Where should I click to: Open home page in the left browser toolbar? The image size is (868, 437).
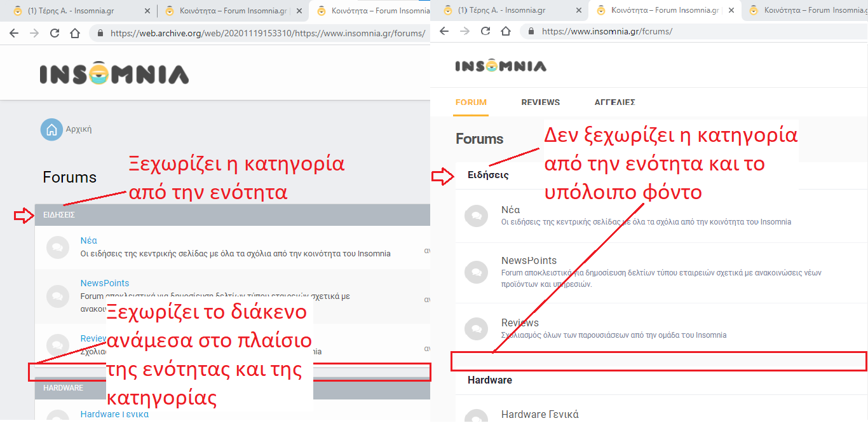coord(75,33)
